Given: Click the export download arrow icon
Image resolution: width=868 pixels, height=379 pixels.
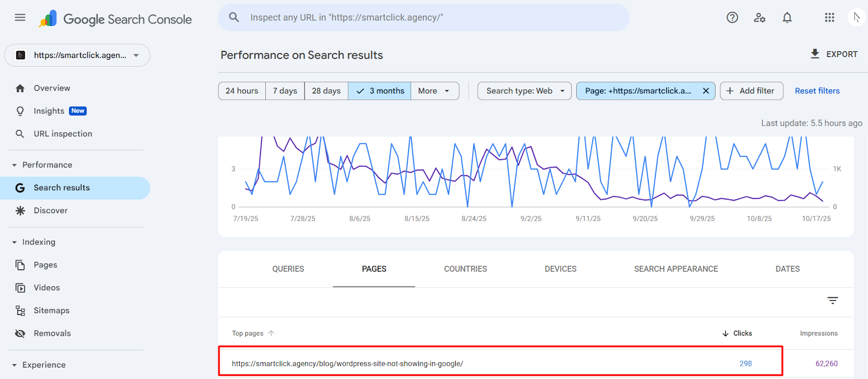Looking at the screenshot, I should (x=815, y=54).
